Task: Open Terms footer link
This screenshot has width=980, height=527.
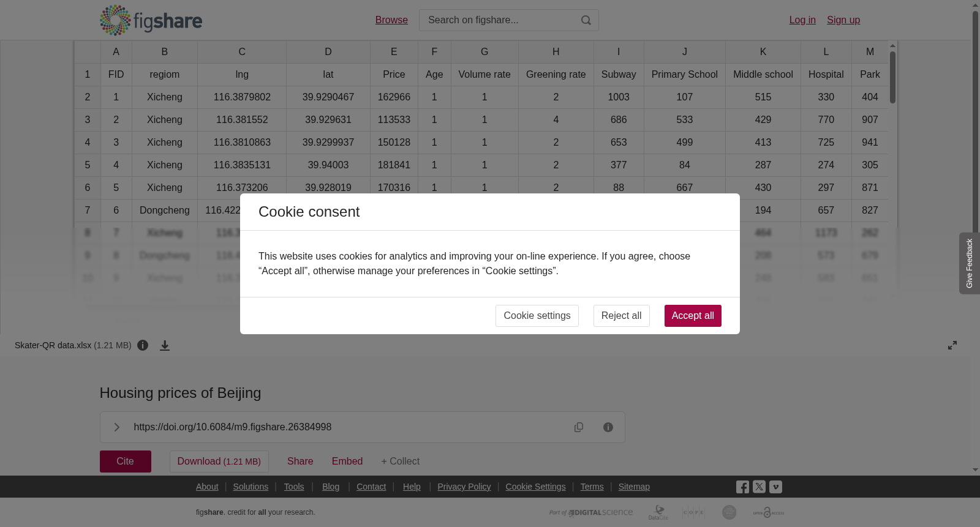Action: point(592,487)
